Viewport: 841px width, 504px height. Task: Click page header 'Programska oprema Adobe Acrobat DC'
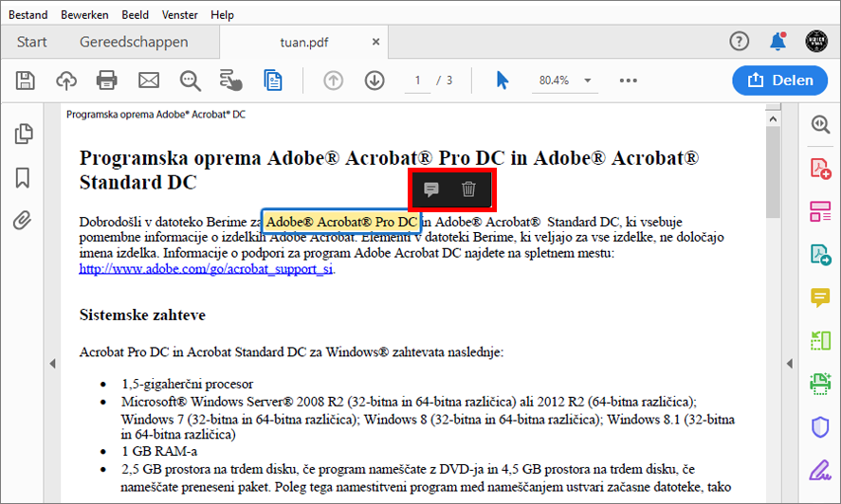pyautogui.click(x=155, y=115)
